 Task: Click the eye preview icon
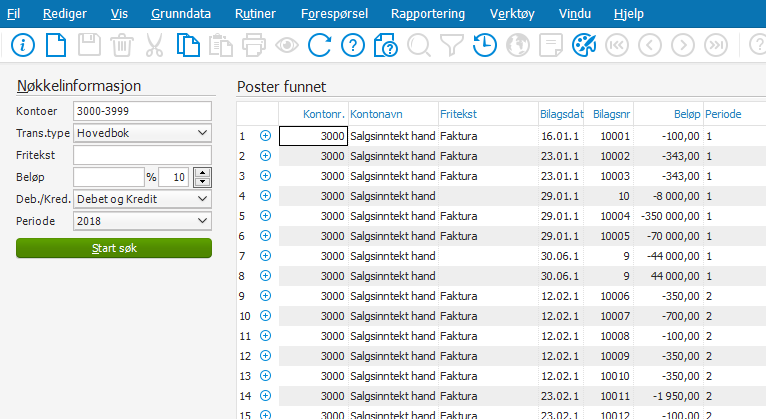tap(287, 45)
